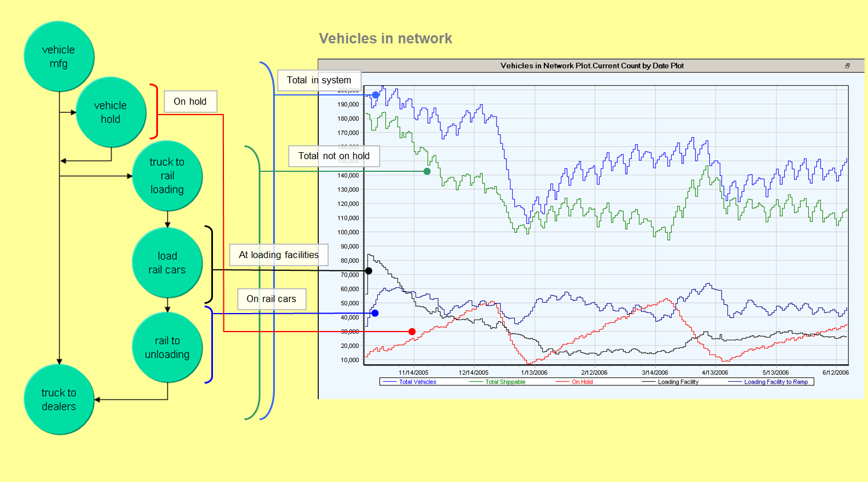Click the blue dot marking Total in system
Image resolution: width=868 pixels, height=482 pixels.
coord(375,94)
